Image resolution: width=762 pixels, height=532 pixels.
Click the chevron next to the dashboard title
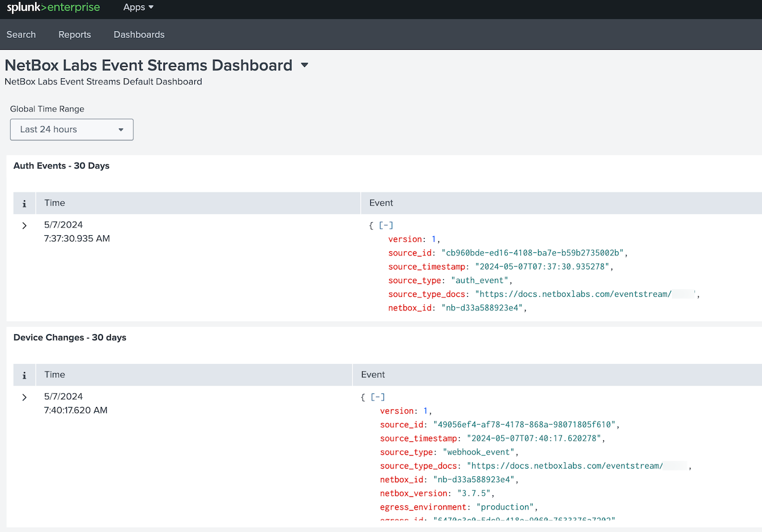point(304,65)
